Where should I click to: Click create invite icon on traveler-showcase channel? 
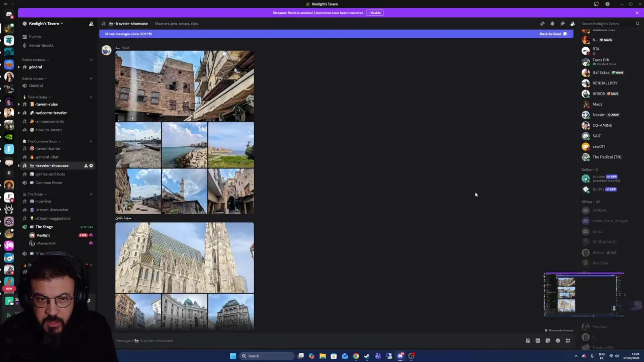tap(86, 165)
